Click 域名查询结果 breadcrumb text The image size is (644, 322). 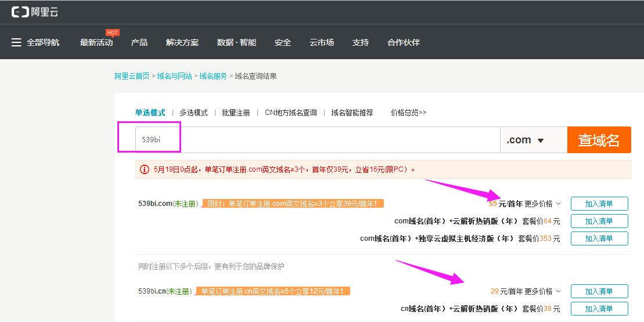(256, 76)
